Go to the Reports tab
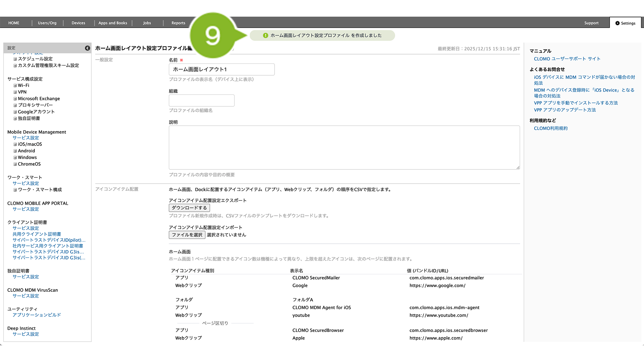644x362 pixels. click(x=178, y=23)
